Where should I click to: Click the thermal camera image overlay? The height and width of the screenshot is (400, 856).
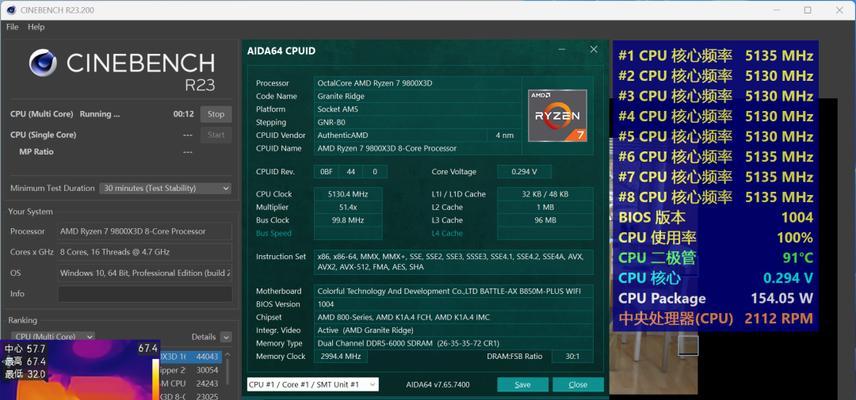[x=80, y=370]
